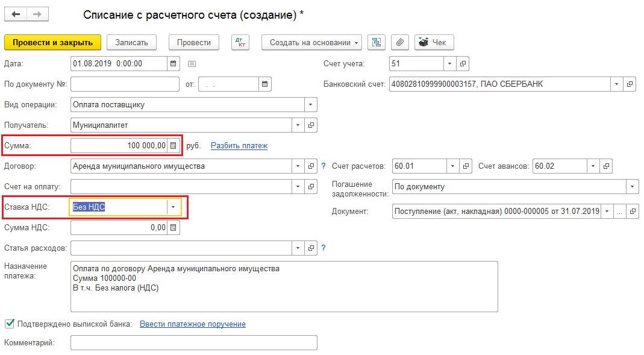644x355 pixels.
Task: Uncheck Подтверждено выпиской банка checkbox
Action: [x=9, y=324]
